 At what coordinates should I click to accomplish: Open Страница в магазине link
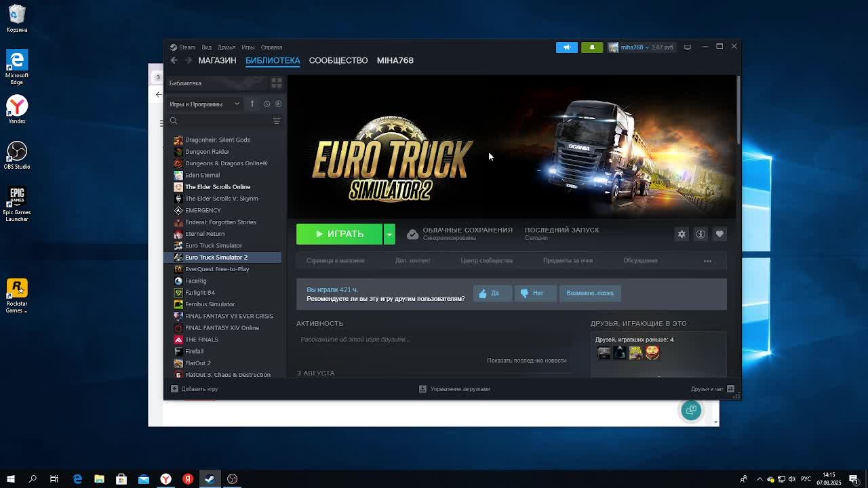click(336, 261)
